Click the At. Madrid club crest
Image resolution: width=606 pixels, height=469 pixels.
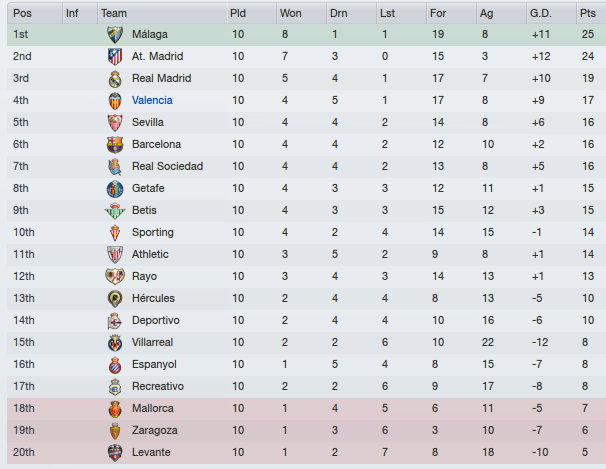coord(115,56)
